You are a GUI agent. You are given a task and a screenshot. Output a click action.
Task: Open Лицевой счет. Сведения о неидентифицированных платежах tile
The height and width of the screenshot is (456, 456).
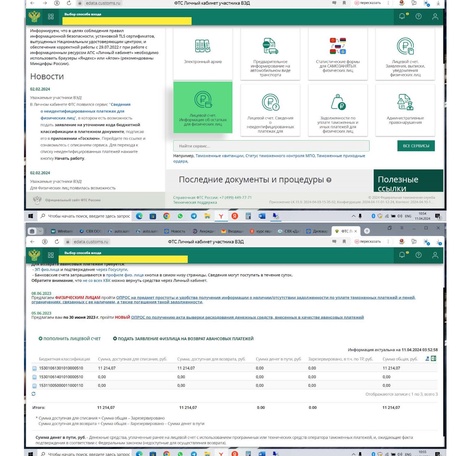coord(270,110)
